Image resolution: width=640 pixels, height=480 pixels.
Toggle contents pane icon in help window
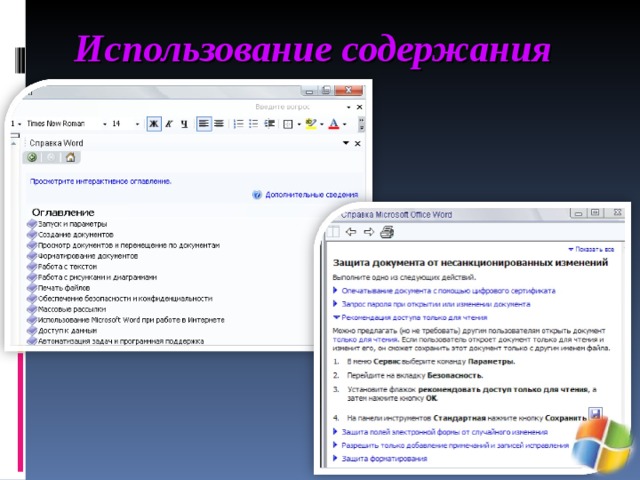333,232
